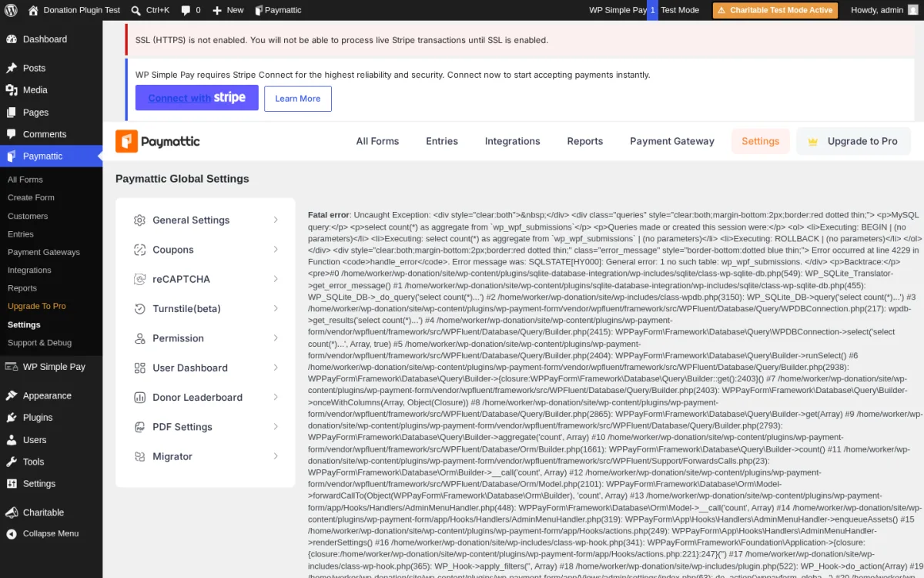Switch to the Entries tab

442,141
